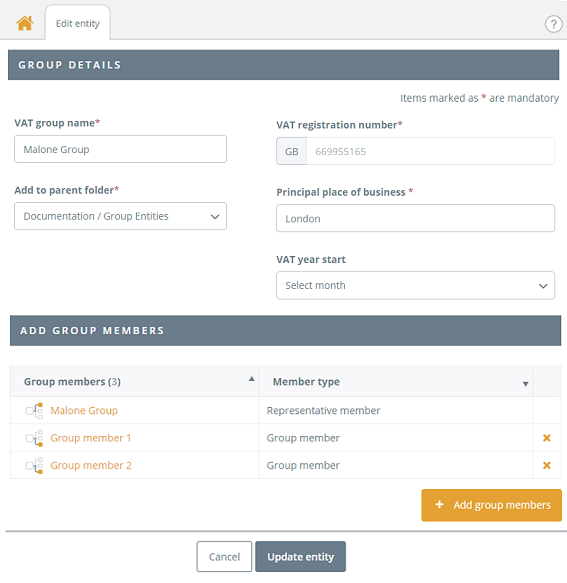Cancel editing the entity

click(x=224, y=557)
